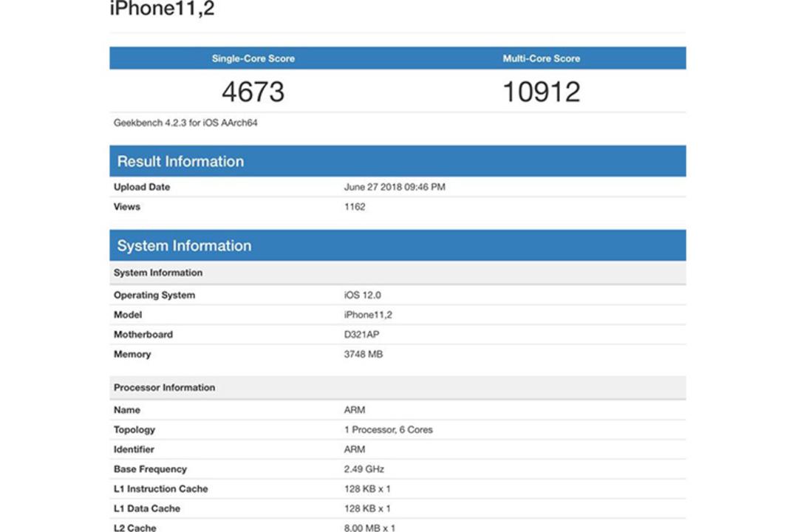
Task: Click the Views count 1162
Action: pos(355,207)
